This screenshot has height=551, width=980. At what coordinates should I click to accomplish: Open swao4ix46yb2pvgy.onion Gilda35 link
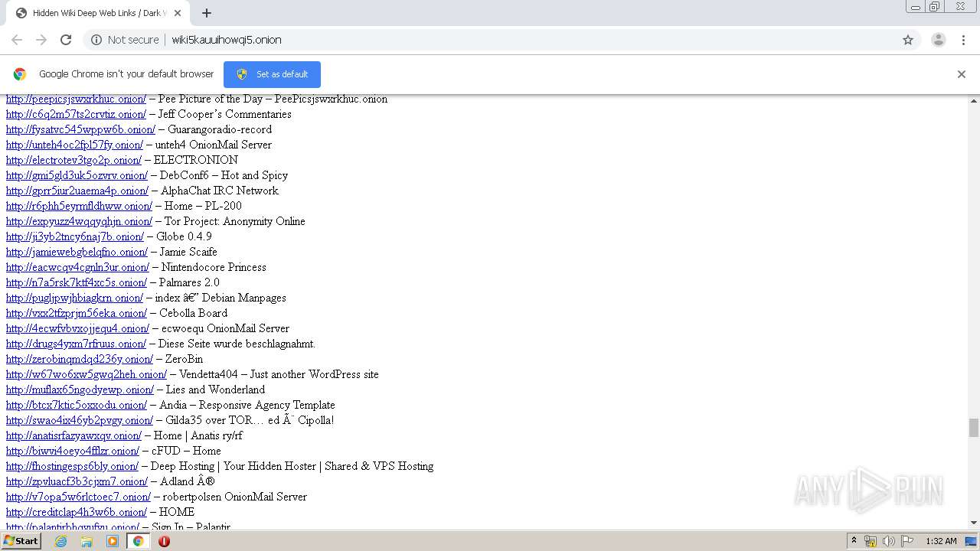click(x=80, y=420)
